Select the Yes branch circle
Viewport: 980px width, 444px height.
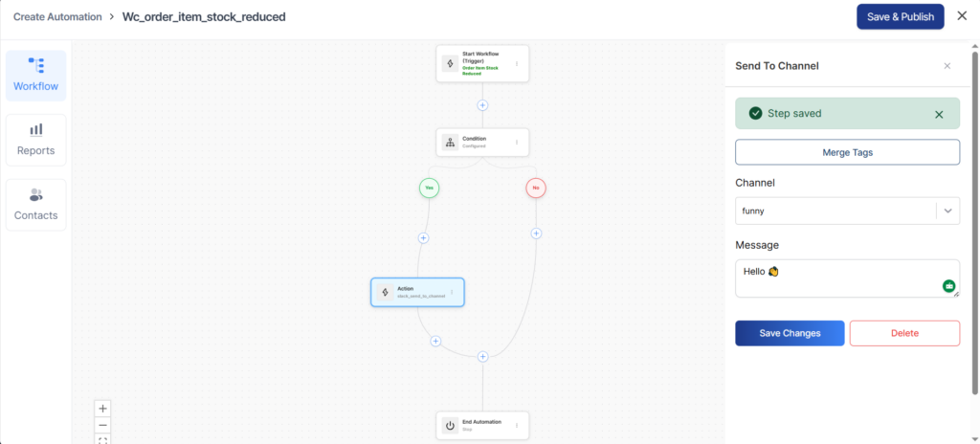(x=430, y=189)
